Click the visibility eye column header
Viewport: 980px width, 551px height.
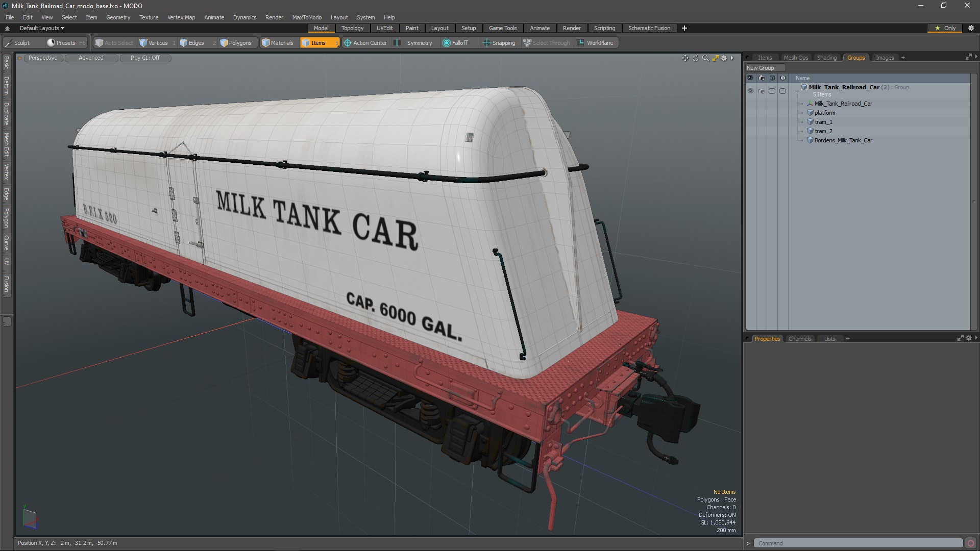coord(750,78)
